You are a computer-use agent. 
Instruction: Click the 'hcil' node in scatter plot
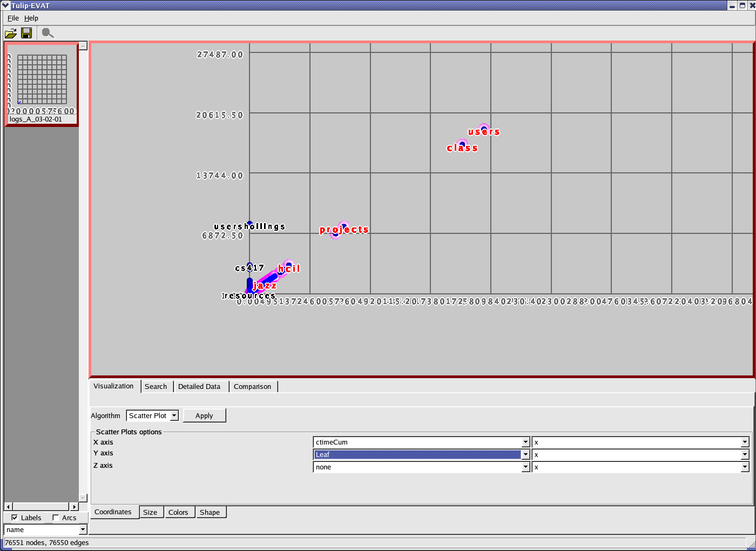point(288,265)
